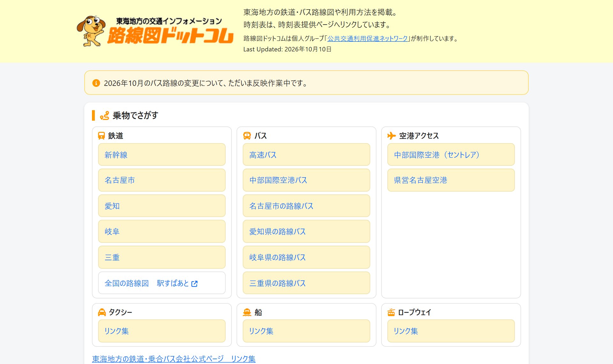Image resolution: width=613 pixels, height=364 pixels.
Task: Open the タクシー リンク集 button
Action: pyautogui.click(x=162, y=331)
